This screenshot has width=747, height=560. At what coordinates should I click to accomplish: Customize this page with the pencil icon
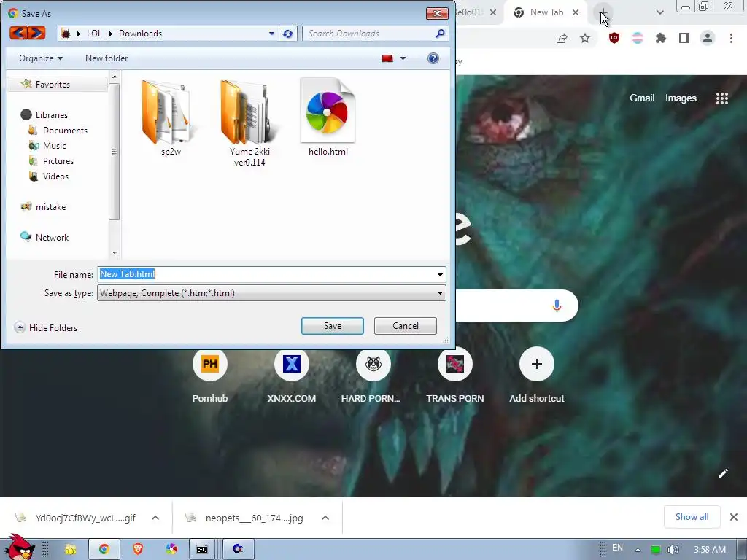tap(723, 472)
